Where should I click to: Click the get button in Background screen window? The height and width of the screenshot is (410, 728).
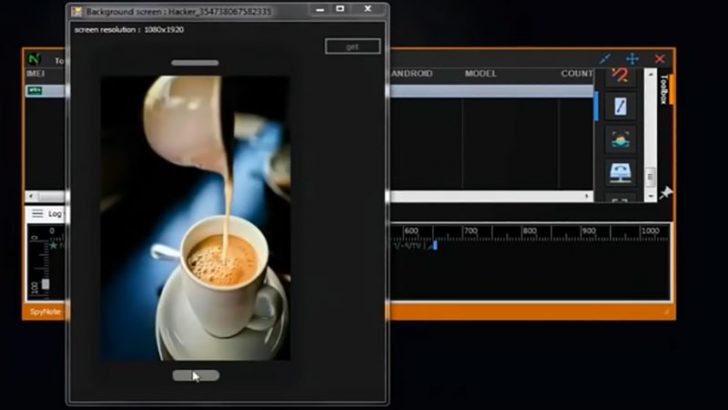[x=352, y=46]
